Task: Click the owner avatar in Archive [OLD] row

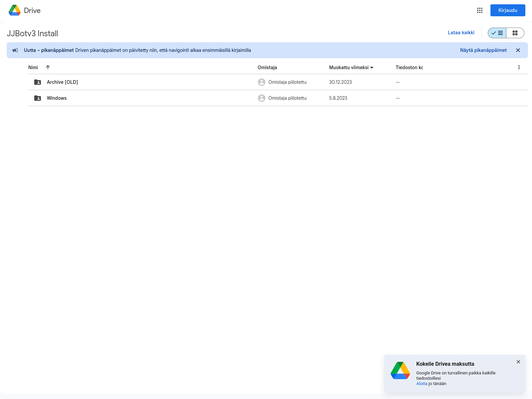Action: pos(262,82)
